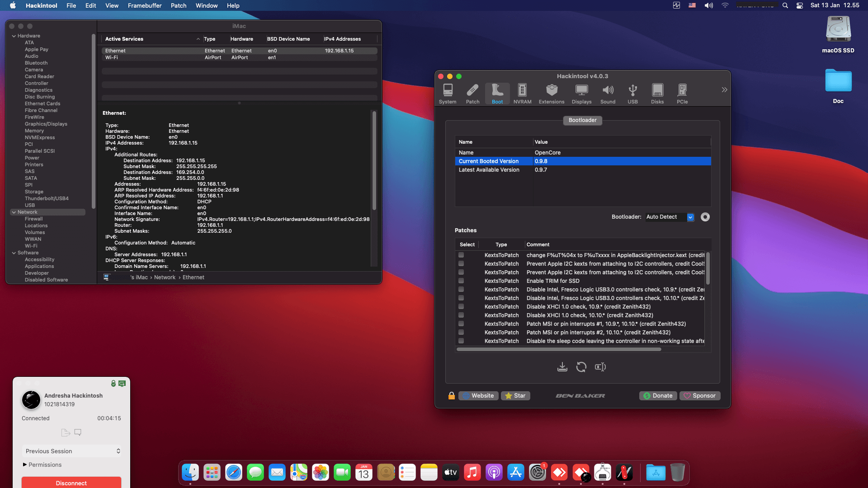This screenshot has height=488, width=868.
Task: Click the Sponsor button
Action: (x=700, y=396)
